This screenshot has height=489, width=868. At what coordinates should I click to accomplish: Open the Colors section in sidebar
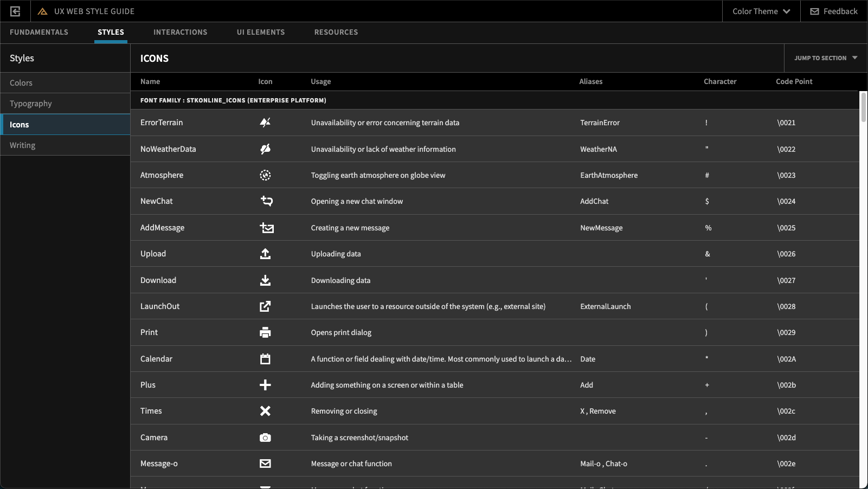(21, 83)
